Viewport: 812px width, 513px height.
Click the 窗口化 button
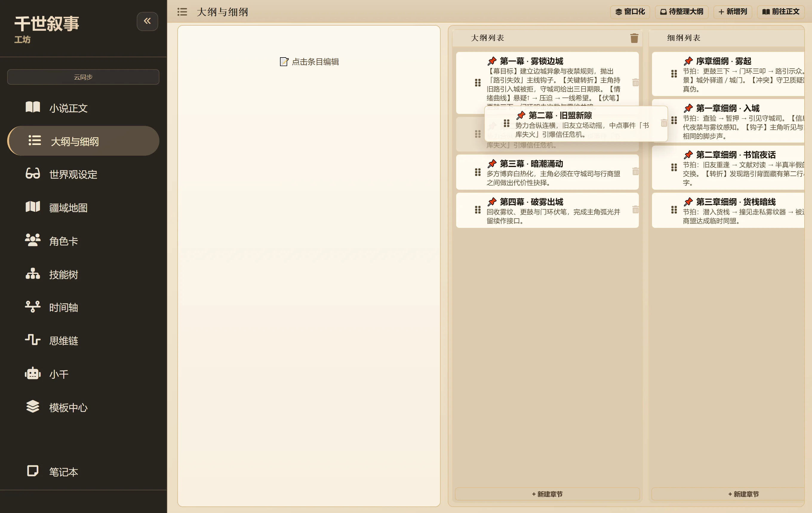click(x=630, y=12)
